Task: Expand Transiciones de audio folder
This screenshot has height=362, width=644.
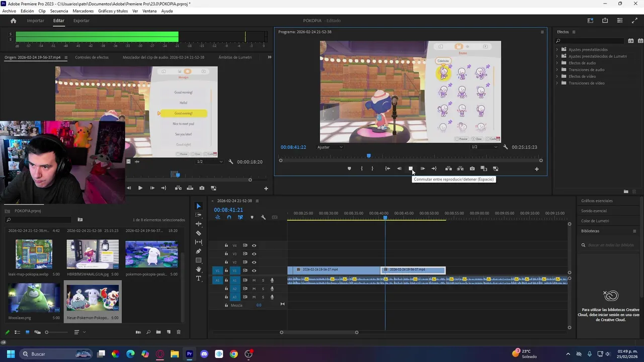Action: point(557,69)
